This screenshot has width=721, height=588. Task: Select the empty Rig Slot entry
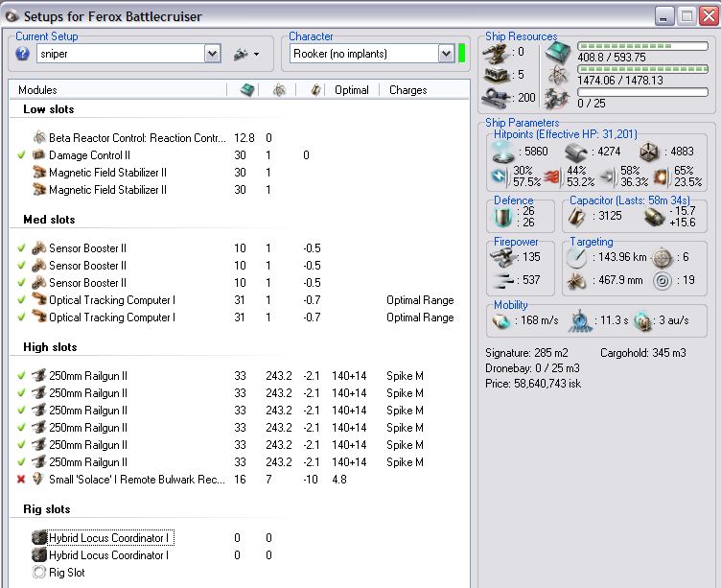tap(66, 573)
